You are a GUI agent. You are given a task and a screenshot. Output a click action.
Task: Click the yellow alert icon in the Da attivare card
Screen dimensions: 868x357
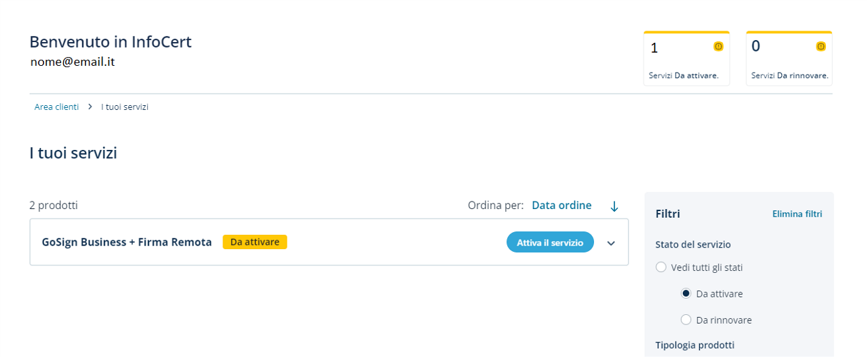(718, 47)
